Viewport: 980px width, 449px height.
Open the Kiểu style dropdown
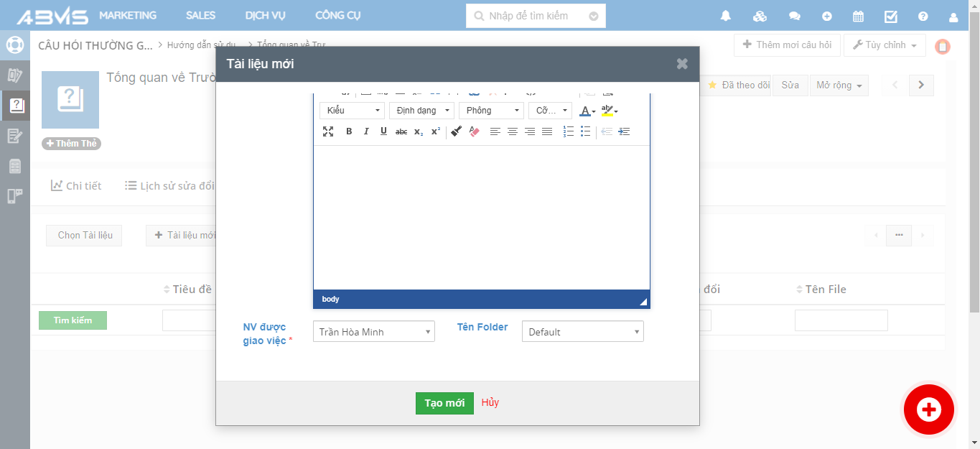pyautogui.click(x=352, y=111)
